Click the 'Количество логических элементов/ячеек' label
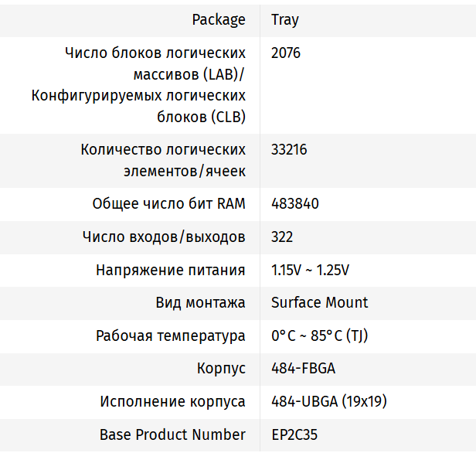476x453 pixels. (163, 160)
